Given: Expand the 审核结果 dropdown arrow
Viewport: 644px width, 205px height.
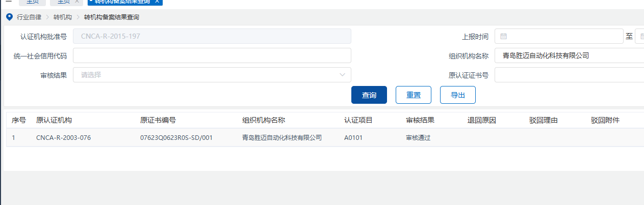Looking at the screenshot, I should pos(342,75).
